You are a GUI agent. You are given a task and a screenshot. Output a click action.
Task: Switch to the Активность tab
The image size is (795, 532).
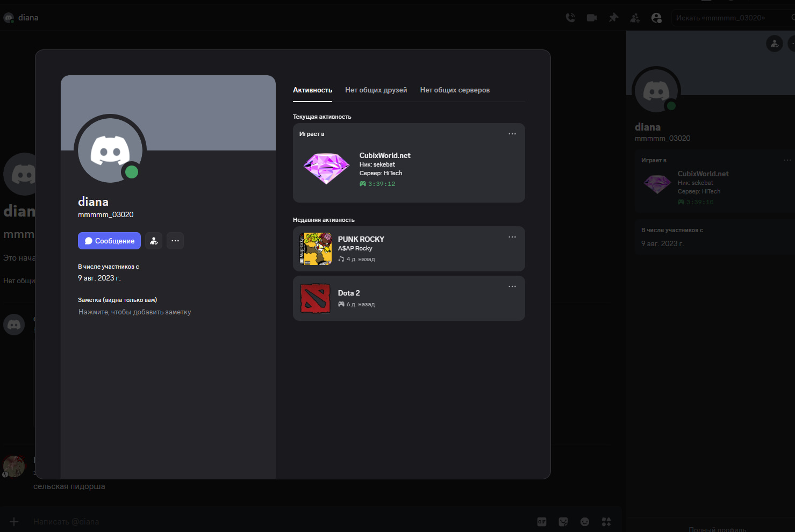tap(312, 90)
